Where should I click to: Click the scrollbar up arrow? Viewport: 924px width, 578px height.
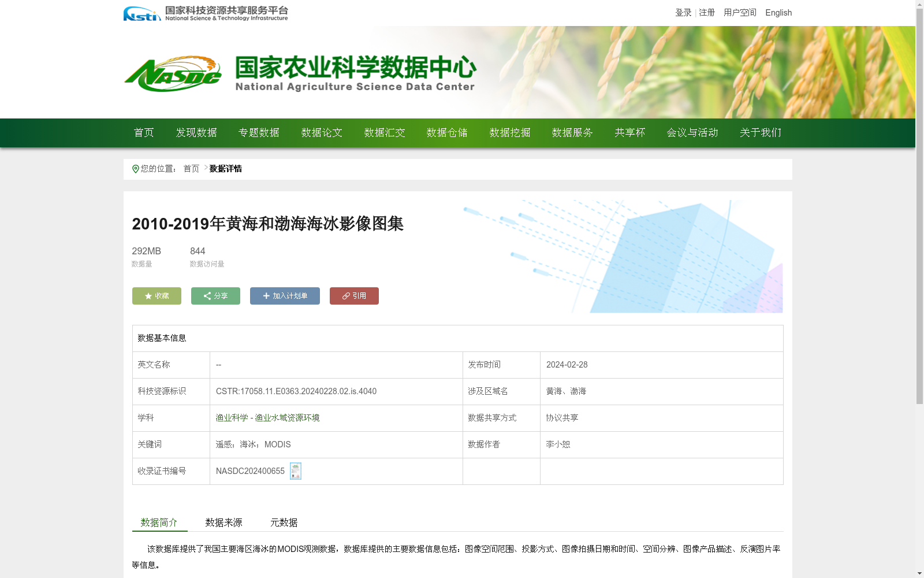click(x=919, y=4)
